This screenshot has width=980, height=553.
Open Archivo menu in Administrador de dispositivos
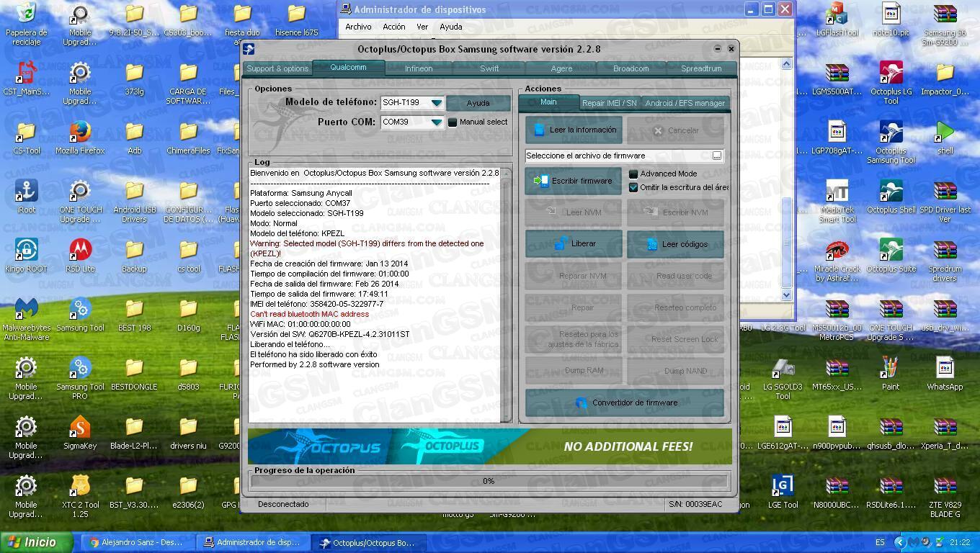click(x=358, y=27)
